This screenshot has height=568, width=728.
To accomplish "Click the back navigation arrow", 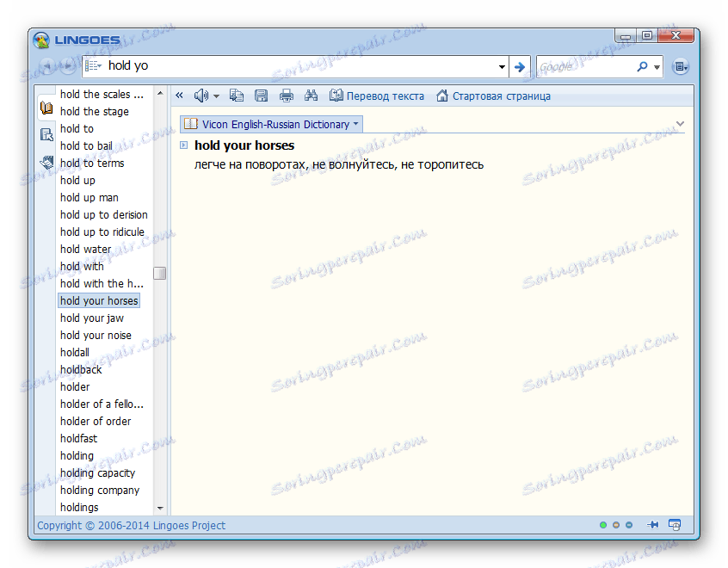I will click(46, 66).
